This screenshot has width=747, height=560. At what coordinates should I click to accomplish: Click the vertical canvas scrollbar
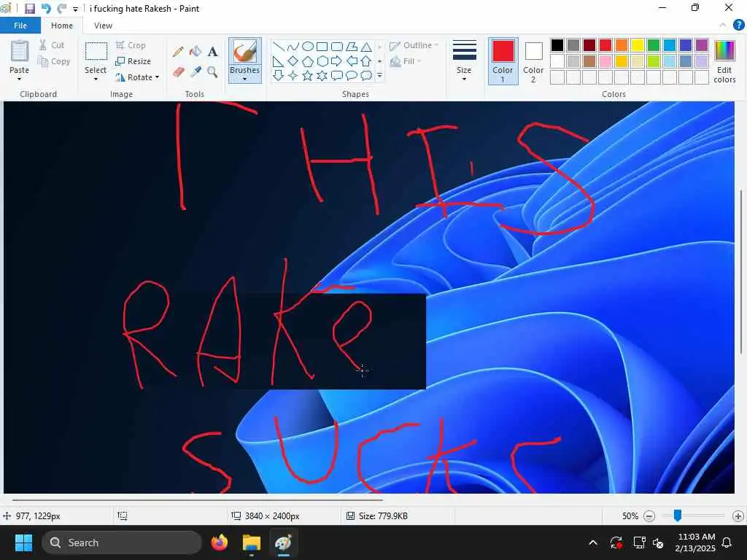tap(741, 271)
